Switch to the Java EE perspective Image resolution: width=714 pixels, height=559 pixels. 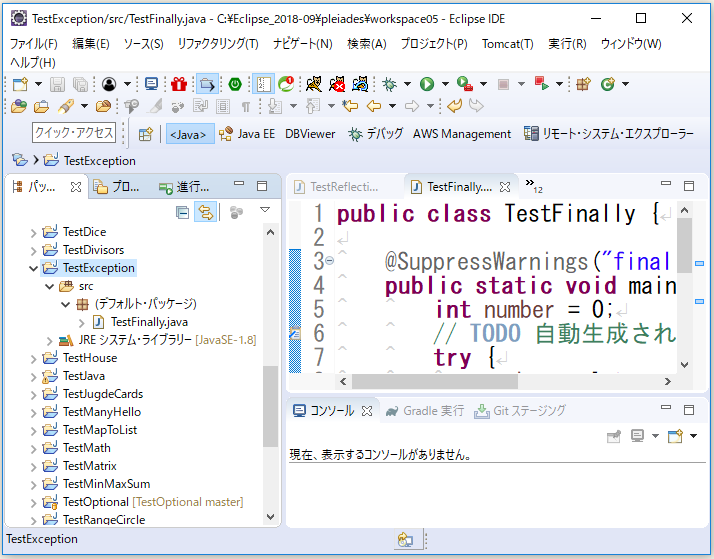tap(247, 134)
